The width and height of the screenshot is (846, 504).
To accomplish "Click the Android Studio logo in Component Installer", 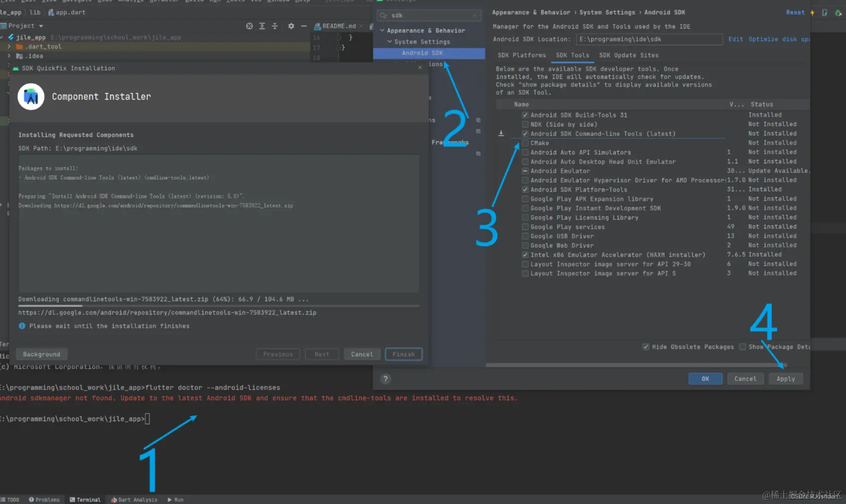I will pyautogui.click(x=31, y=97).
